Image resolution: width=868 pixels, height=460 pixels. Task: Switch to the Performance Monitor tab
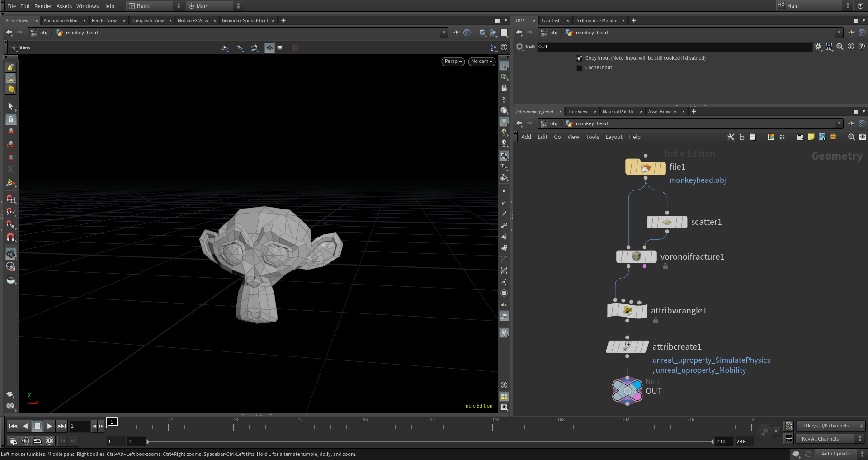[x=596, y=21]
